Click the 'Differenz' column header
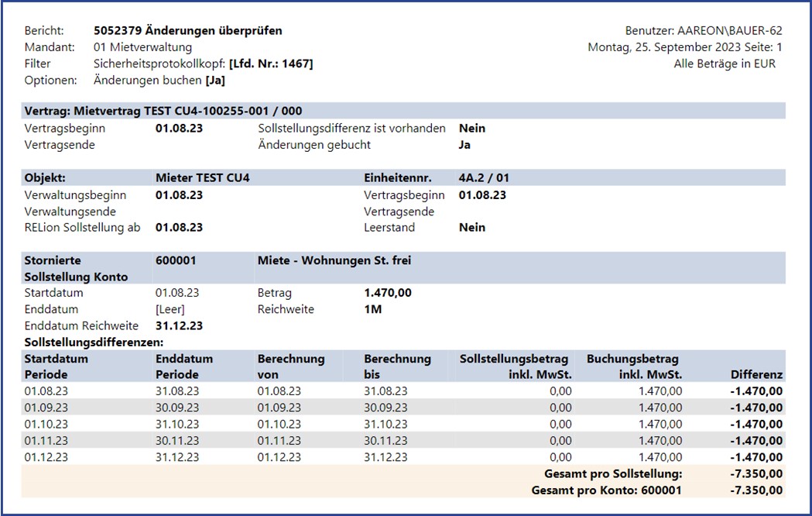 click(756, 375)
